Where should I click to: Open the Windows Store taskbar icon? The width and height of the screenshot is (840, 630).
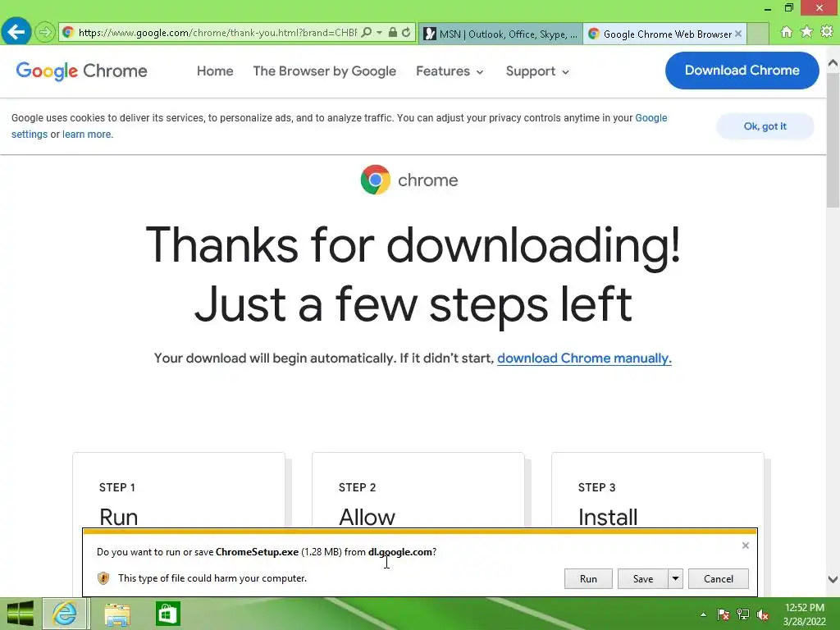click(167, 614)
